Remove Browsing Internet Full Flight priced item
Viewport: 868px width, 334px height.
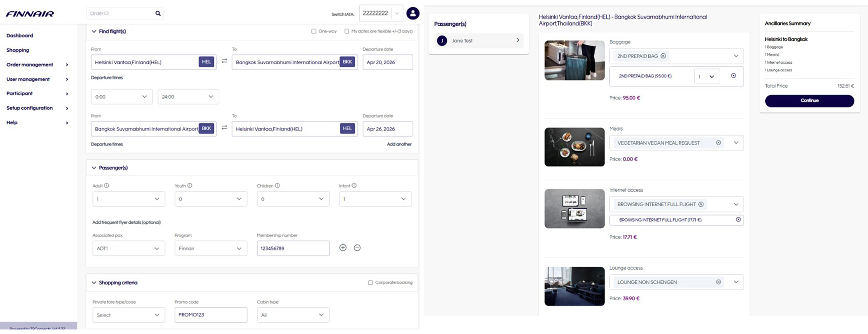click(x=738, y=220)
